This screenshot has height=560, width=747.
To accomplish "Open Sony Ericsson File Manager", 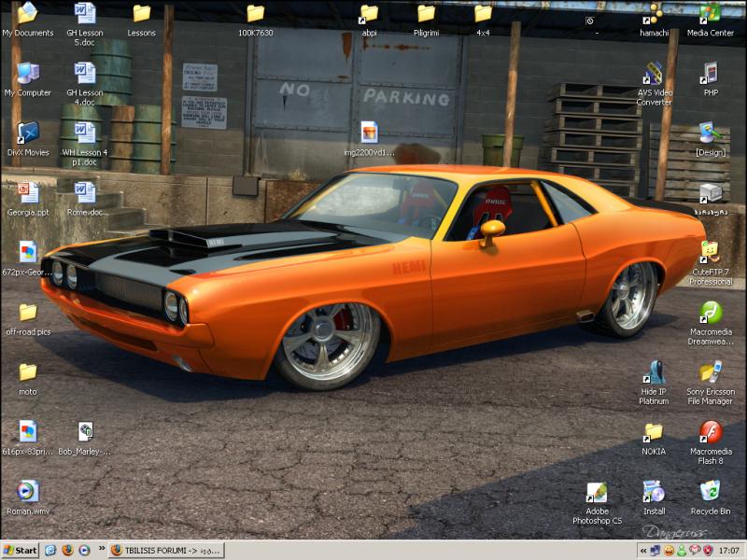I will [711, 384].
